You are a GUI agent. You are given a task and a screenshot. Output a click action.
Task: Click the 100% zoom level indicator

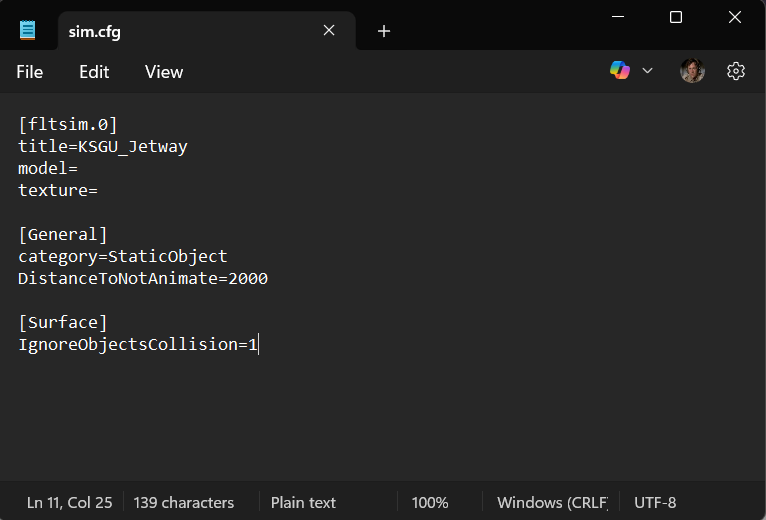click(x=430, y=502)
